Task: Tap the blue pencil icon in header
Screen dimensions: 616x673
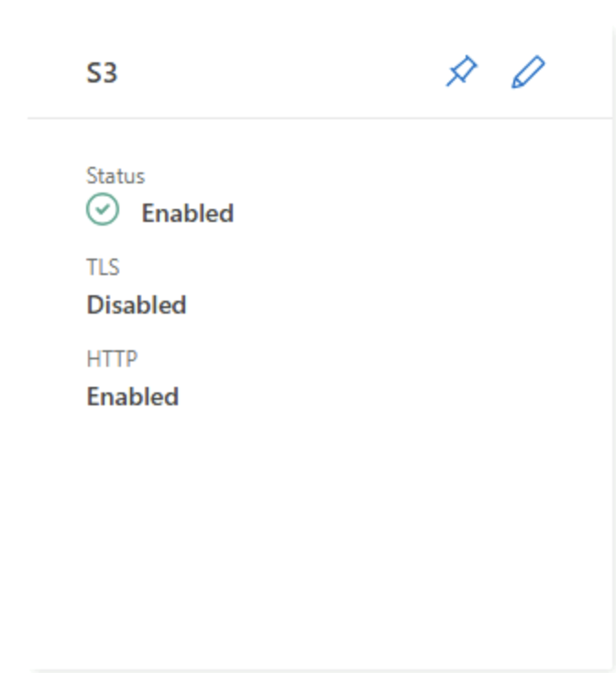Action: pyautogui.click(x=528, y=72)
